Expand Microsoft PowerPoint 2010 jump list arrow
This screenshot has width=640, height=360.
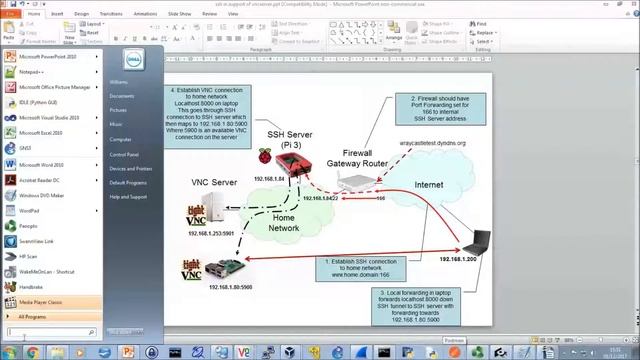pos(97,57)
